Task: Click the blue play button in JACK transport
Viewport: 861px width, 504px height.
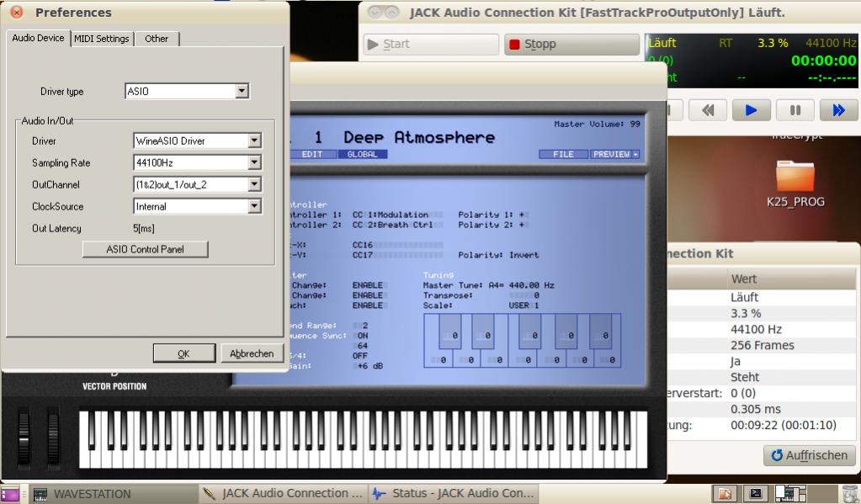Action: click(751, 110)
